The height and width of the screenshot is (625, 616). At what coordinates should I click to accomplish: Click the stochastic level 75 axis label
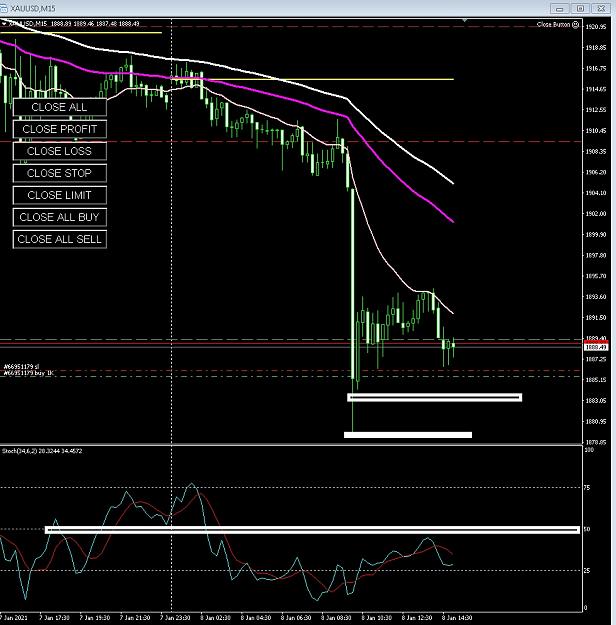[x=587, y=487]
